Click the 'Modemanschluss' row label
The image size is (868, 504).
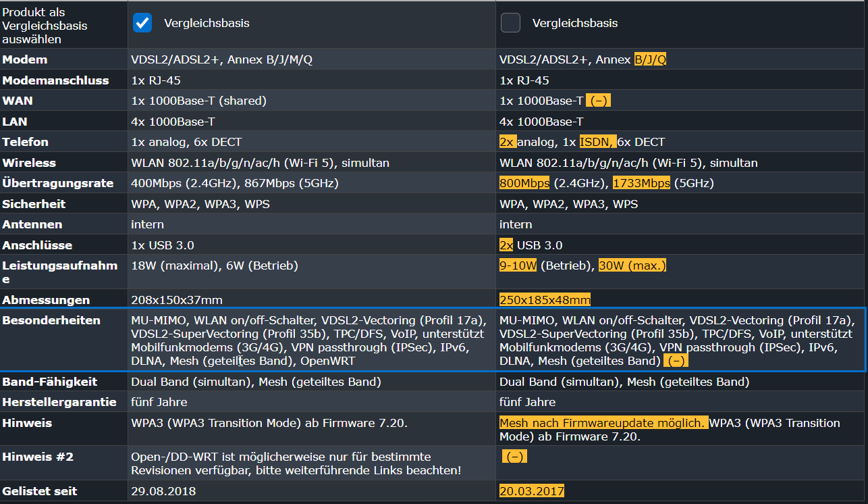[x=56, y=80]
